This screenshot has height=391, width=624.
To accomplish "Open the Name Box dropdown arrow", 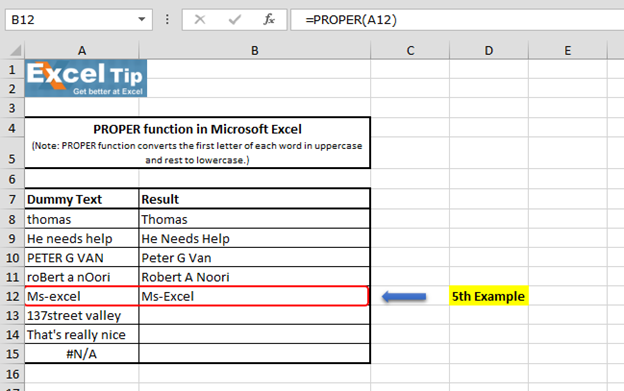I will click(141, 19).
